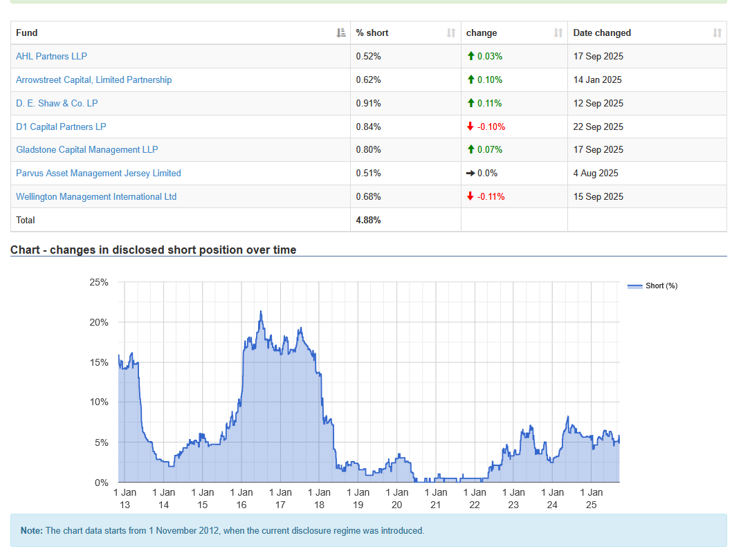The image size is (741, 560).
Task: Click the note about 1 November 2012
Action: click(x=222, y=531)
